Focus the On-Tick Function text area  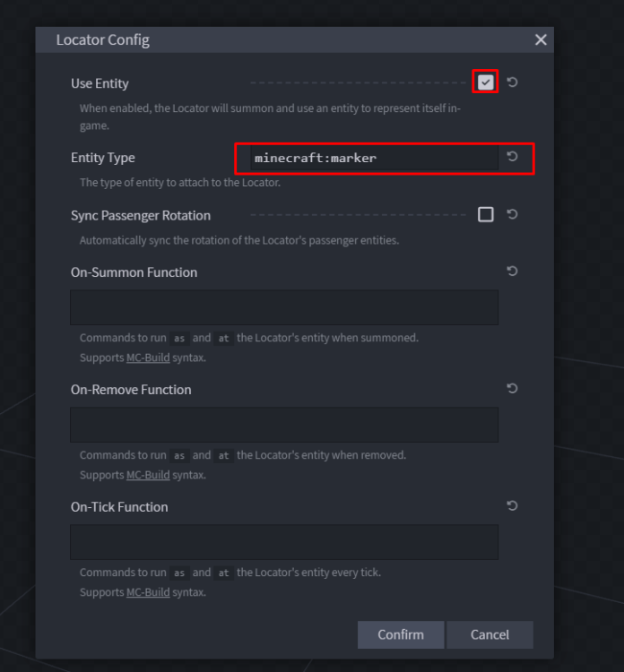tap(284, 542)
